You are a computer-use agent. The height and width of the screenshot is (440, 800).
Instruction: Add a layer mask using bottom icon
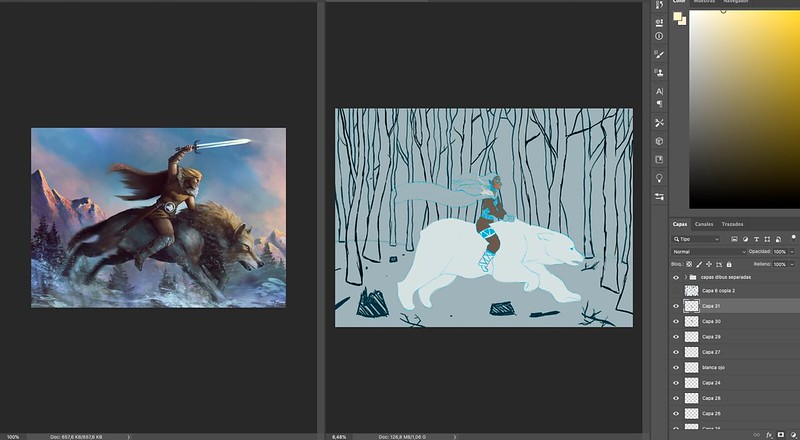point(781,435)
